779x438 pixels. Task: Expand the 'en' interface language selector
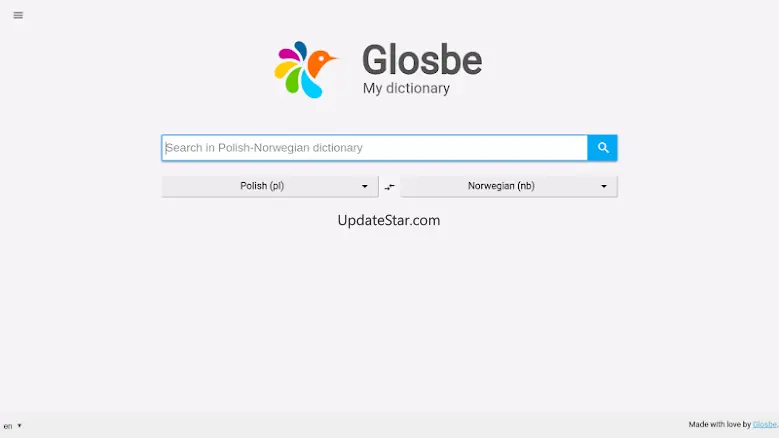[x=12, y=426]
